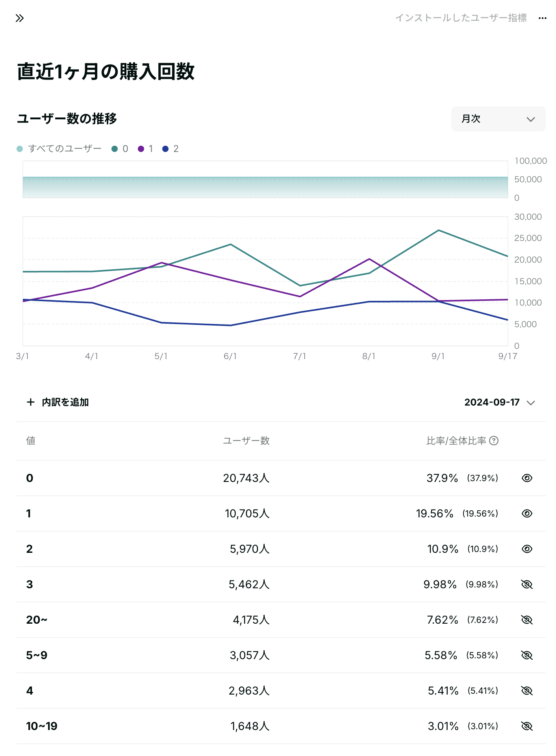Click the 直近1ヶ月の購入回数 page title

[x=106, y=72]
